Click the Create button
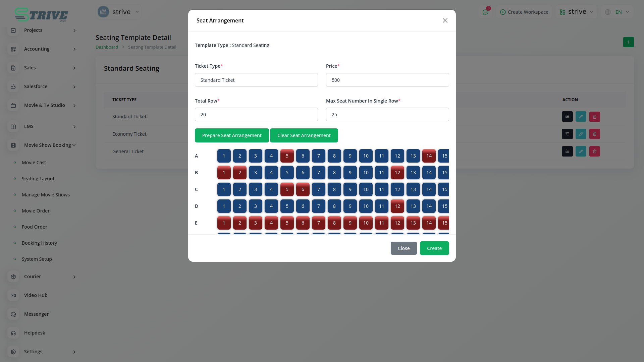Image resolution: width=644 pixels, height=362 pixels. [x=434, y=248]
